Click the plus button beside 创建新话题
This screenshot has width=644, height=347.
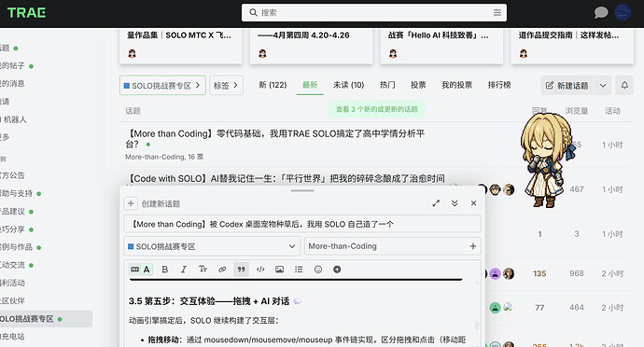tap(131, 203)
